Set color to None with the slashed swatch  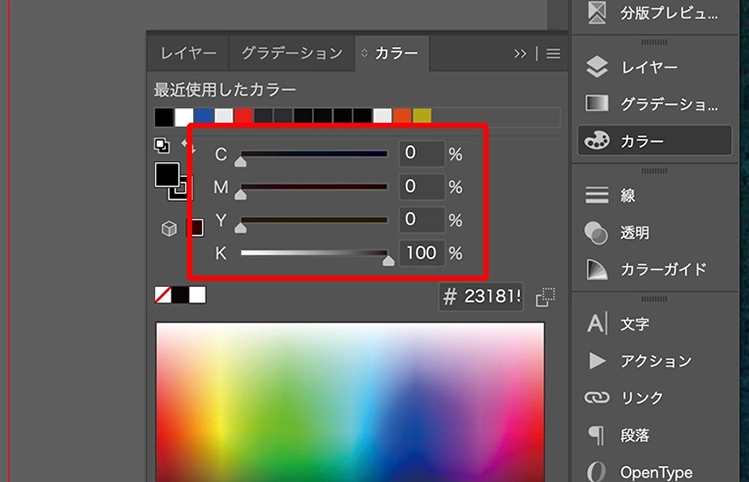click(x=163, y=295)
